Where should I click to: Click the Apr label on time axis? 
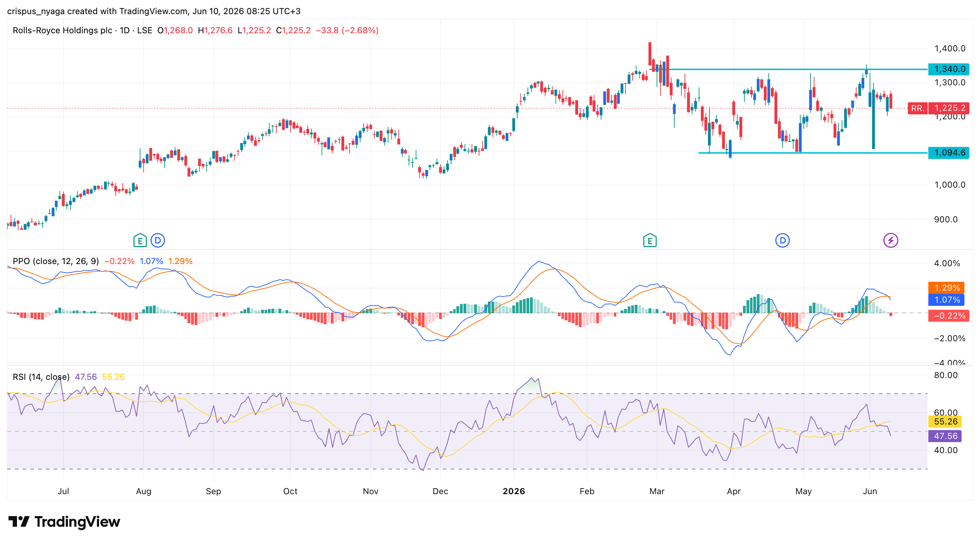734,491
